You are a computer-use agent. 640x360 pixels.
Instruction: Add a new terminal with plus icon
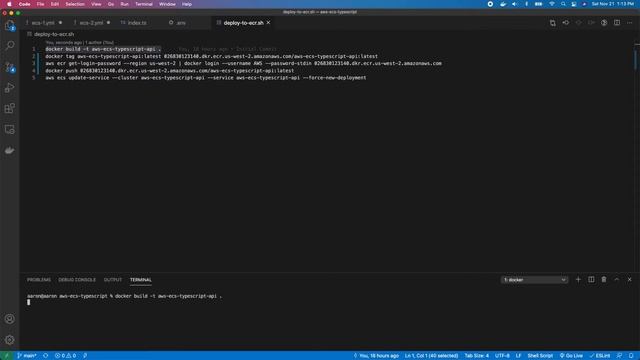pos(578,280)
